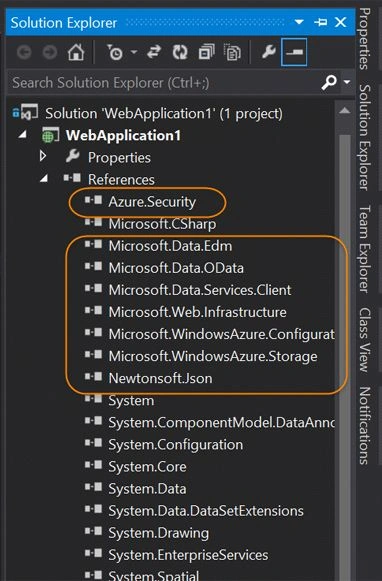Select the References node
Screen dimensions: 382x581
click(121, 180)
